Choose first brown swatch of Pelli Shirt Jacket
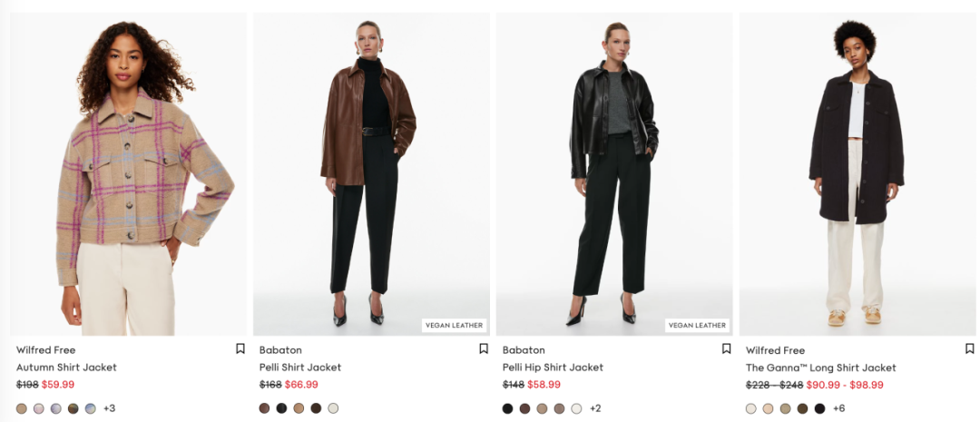 point(264,408)
